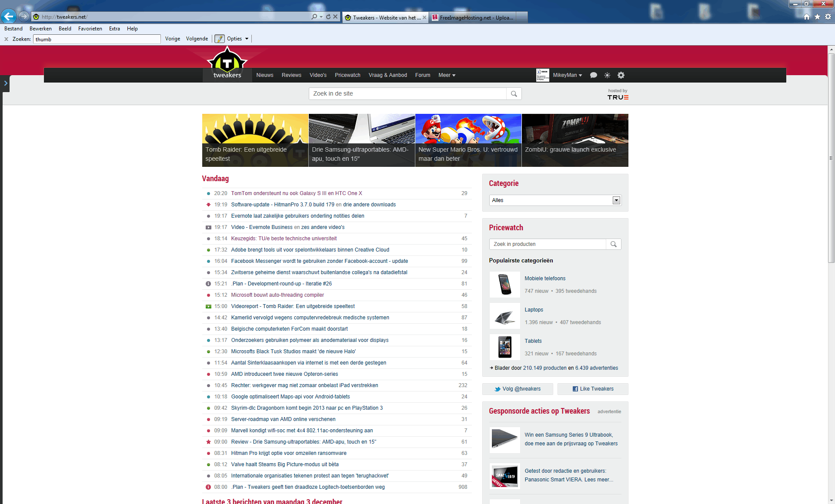Go back with the browser back arrow
The image size is (835, 504).
click(8, 17)
